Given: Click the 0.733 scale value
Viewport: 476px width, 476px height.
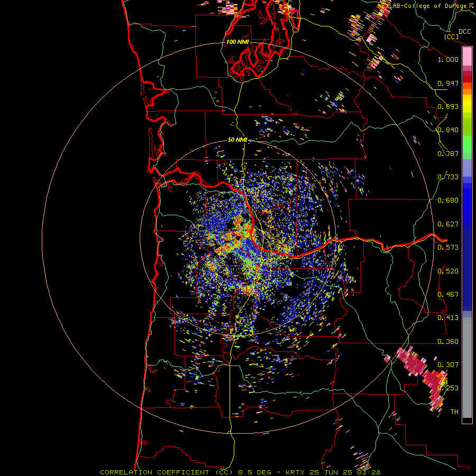Looking at the screenshot, I should (448, 177).
